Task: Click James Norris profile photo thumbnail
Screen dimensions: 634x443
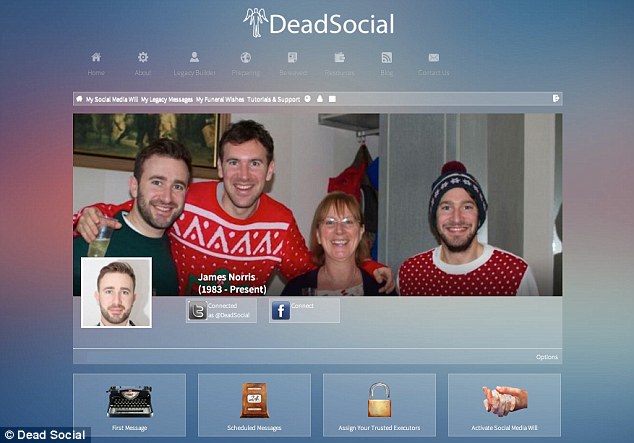Action: 116,293
